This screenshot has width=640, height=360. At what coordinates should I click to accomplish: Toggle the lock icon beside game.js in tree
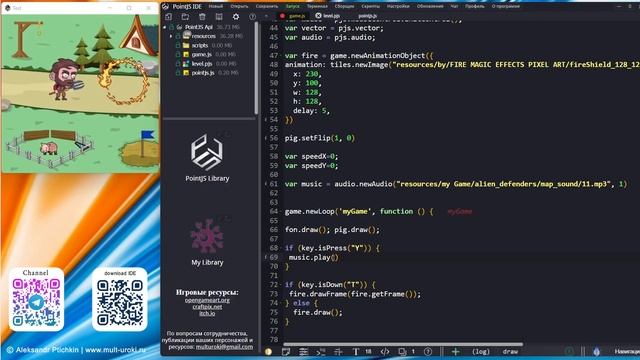click(x=178, y=54)
